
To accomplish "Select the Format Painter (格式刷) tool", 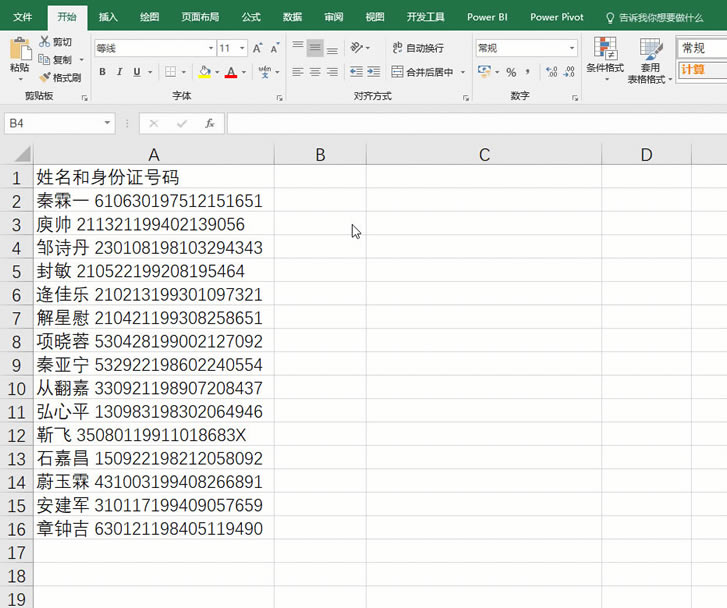I will [x=46, y=77].
